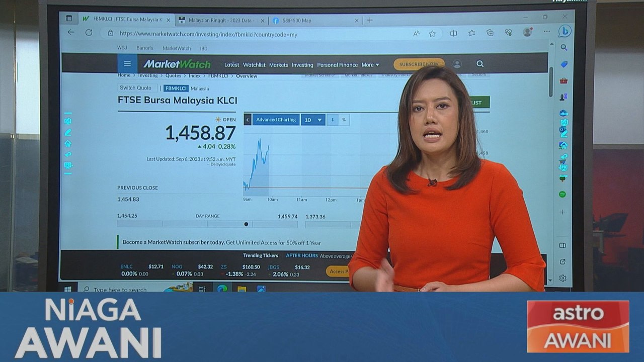The image size is (644, 362).
Task: View site information via the lock icon
Action: pos(110,33)
